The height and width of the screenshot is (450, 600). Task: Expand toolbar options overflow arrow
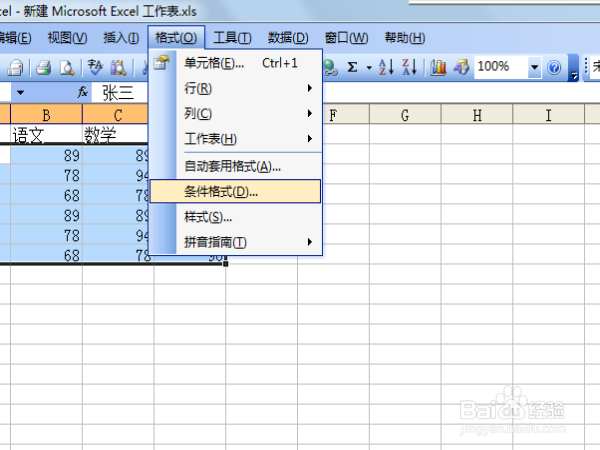pyautogui.click(x=574, y=68)
